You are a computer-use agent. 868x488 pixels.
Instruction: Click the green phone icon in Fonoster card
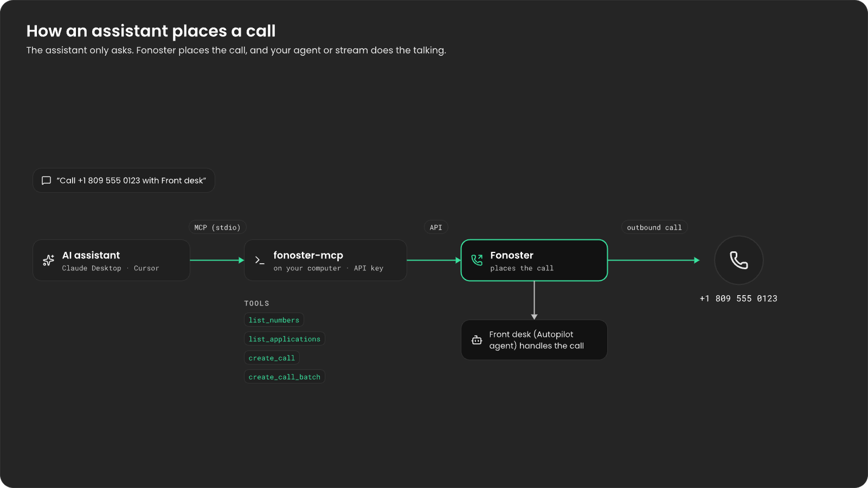[x=477, y=261]
